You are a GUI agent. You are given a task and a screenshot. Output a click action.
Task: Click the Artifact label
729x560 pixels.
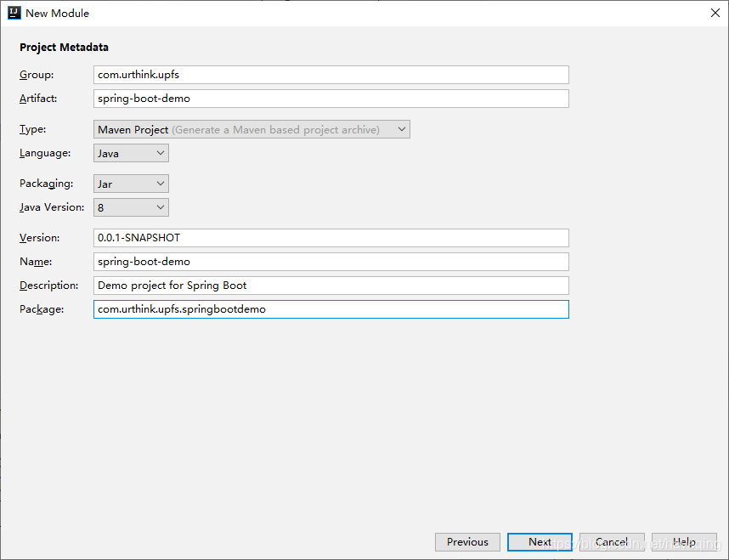tap(38, 99)
